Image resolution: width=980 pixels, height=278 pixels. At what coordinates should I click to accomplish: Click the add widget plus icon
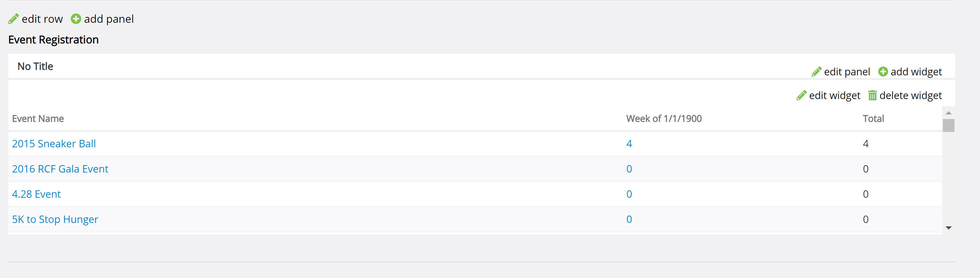[x=883, y=72]
